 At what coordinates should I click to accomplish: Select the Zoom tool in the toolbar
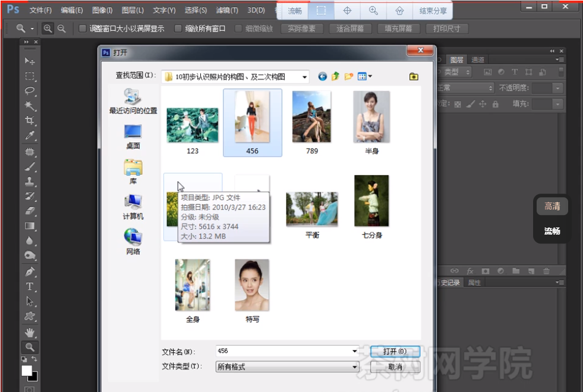(30, 346)
